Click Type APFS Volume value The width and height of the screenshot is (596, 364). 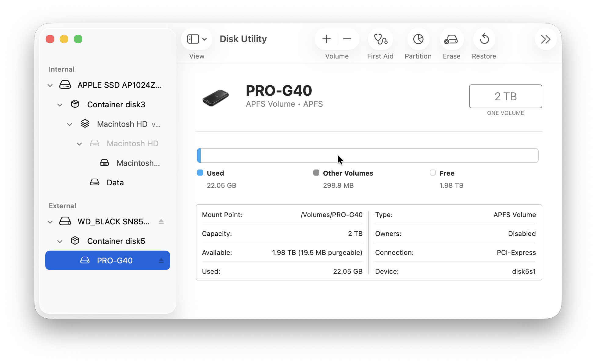click(515, 215)
